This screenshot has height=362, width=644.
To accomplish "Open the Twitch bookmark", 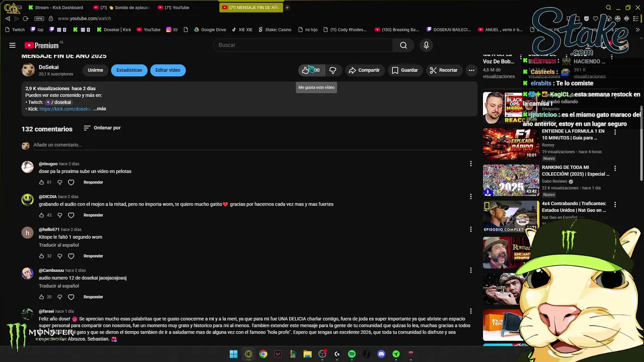I will [15, 30].
